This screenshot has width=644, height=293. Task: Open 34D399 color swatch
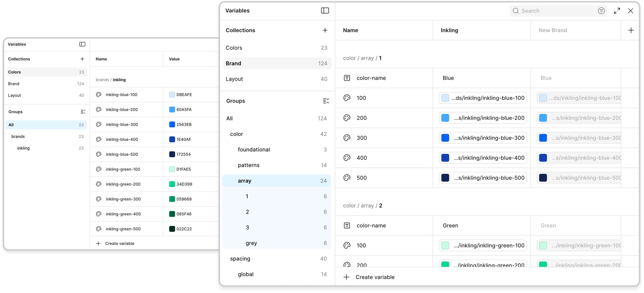[x=172, y=184]
